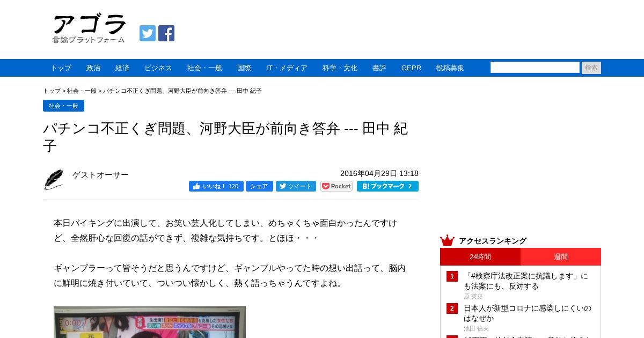
Task: Open ビジネス in the nav bar
Action: [x=158, y=68]
